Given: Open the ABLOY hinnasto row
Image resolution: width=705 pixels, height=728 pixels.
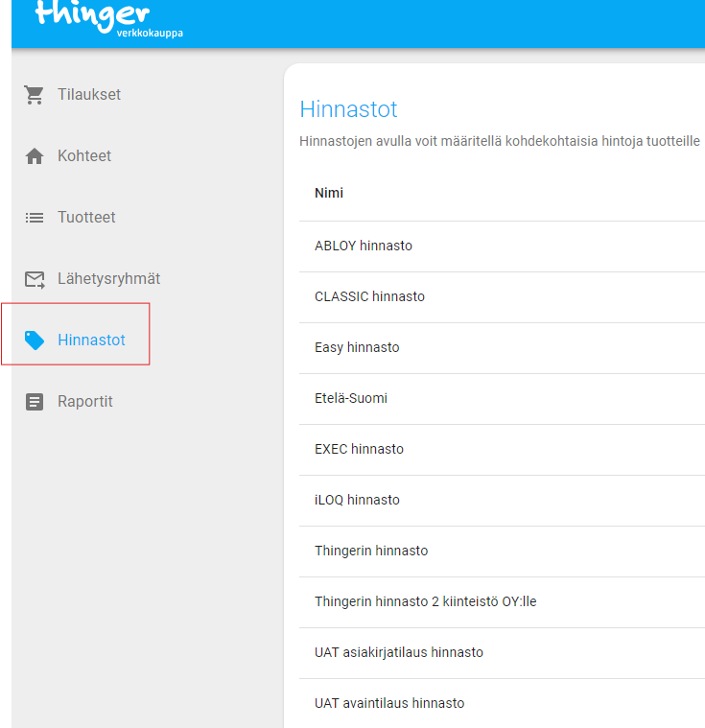Looking at the screenshot, I should [502, 247].
